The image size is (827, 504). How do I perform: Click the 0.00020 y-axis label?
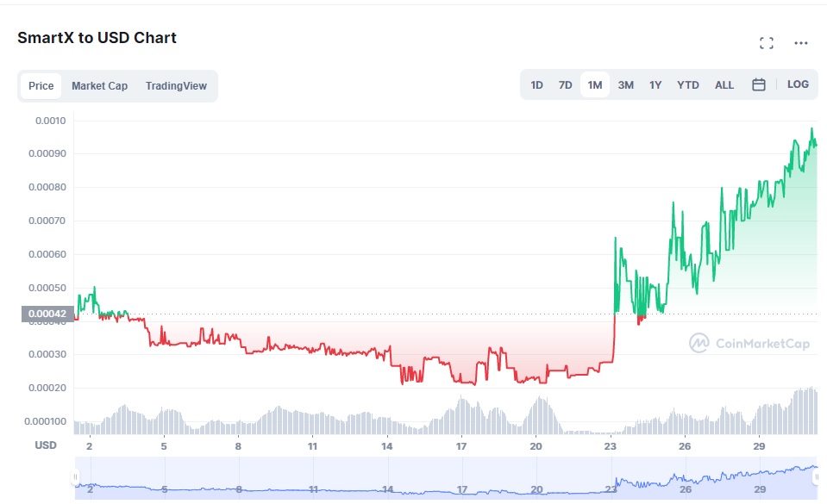47,388
